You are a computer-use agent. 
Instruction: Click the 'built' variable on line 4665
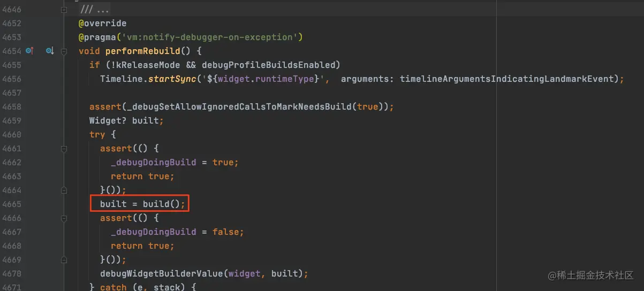coord(113,204)
